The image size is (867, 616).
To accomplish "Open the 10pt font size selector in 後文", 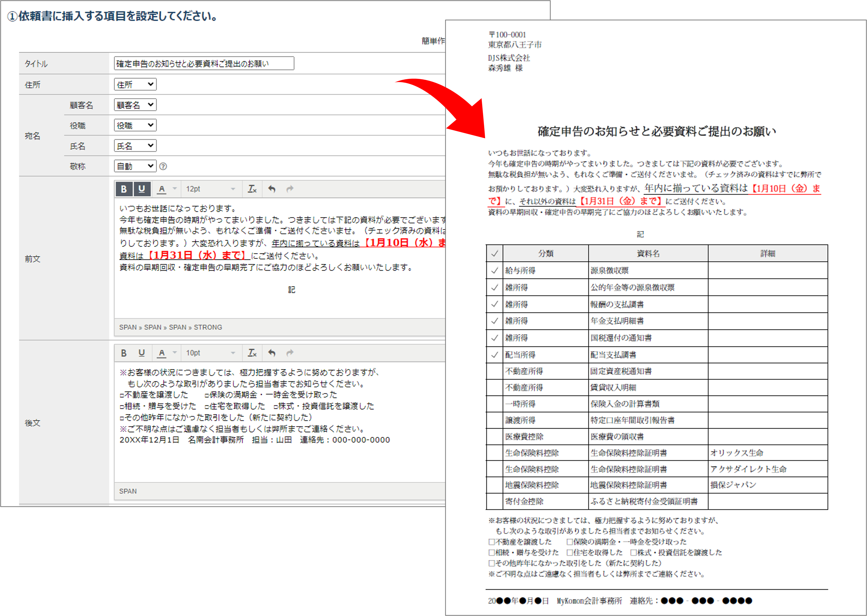I will [211, 353].
